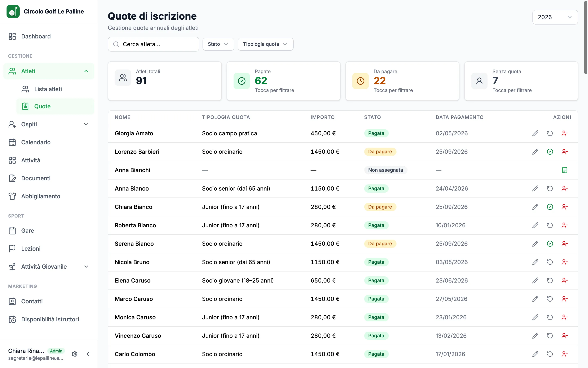Remove quota from Marco Caruso

(565, 299)
